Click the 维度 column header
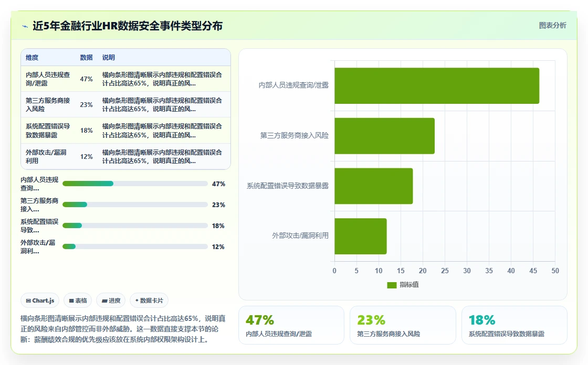This screenshot has width=588, height=365. coord(32,57)
